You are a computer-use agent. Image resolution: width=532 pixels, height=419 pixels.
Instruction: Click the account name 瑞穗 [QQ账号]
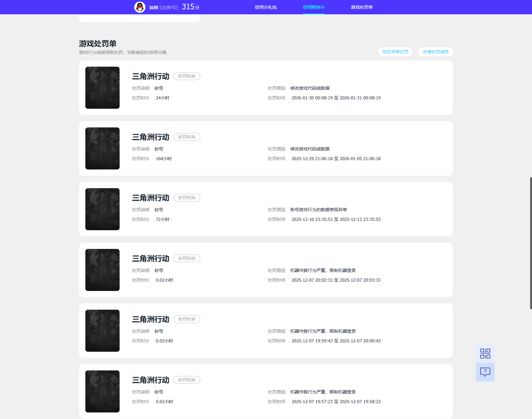click(163, 7)
